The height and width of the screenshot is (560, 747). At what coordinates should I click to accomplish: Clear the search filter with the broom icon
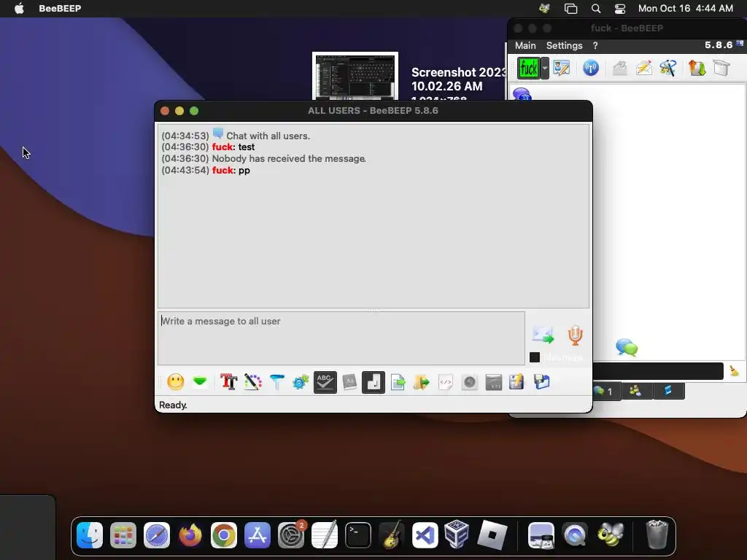pyautogui.click(x=734, y=371)
